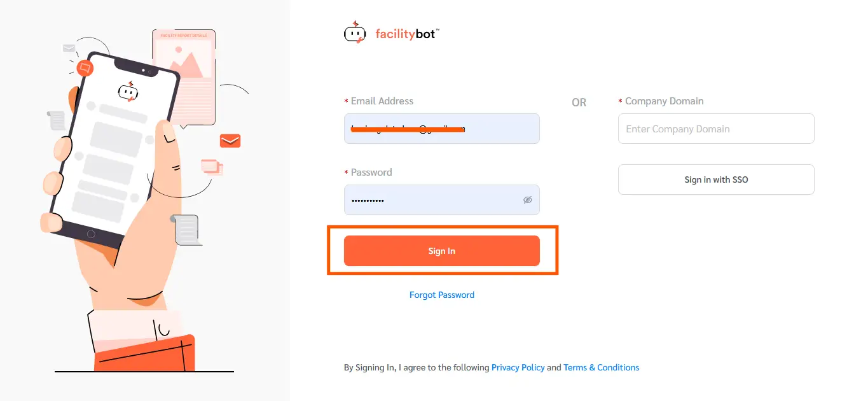Open the Privacy Policy link

[518, 367]
